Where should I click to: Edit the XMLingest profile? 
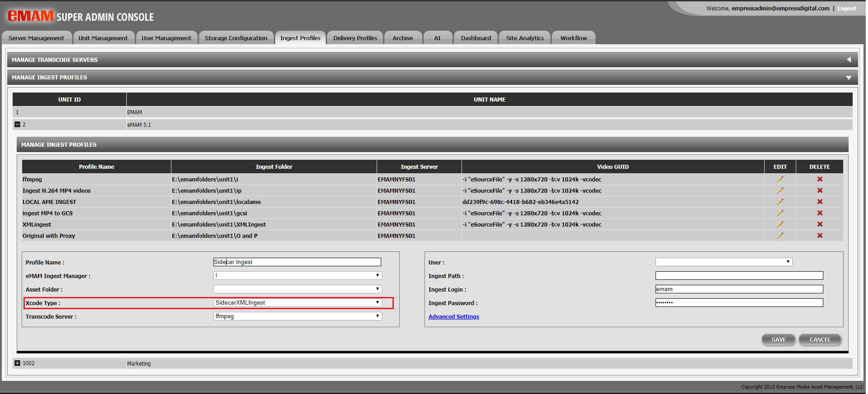tap(780, 224)
